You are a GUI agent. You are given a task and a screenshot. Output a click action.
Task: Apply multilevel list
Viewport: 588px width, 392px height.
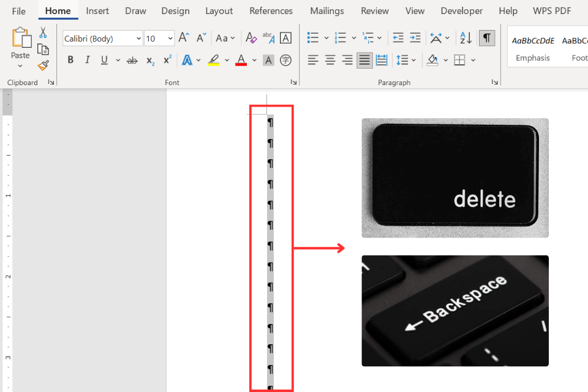[x=368, y=37]
